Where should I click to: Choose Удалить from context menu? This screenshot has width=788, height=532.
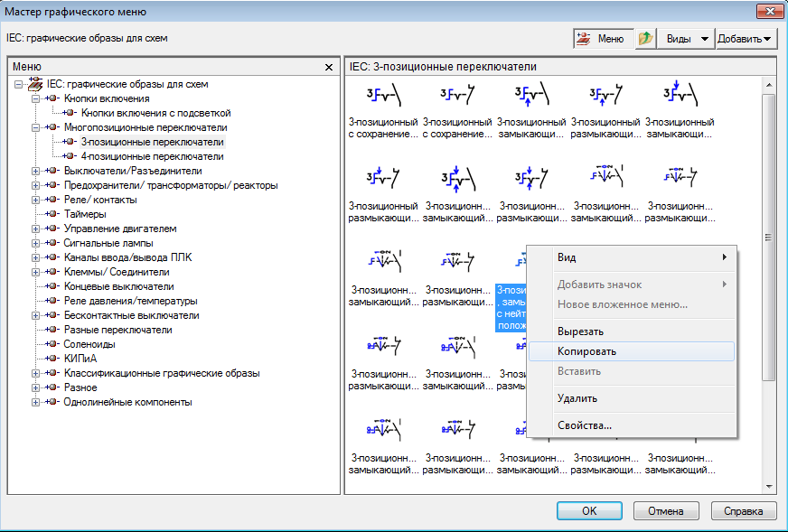click(631, 398)
